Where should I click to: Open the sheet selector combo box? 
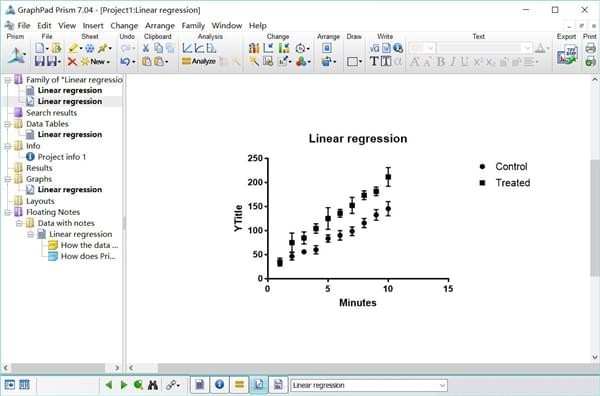(369, 385)
